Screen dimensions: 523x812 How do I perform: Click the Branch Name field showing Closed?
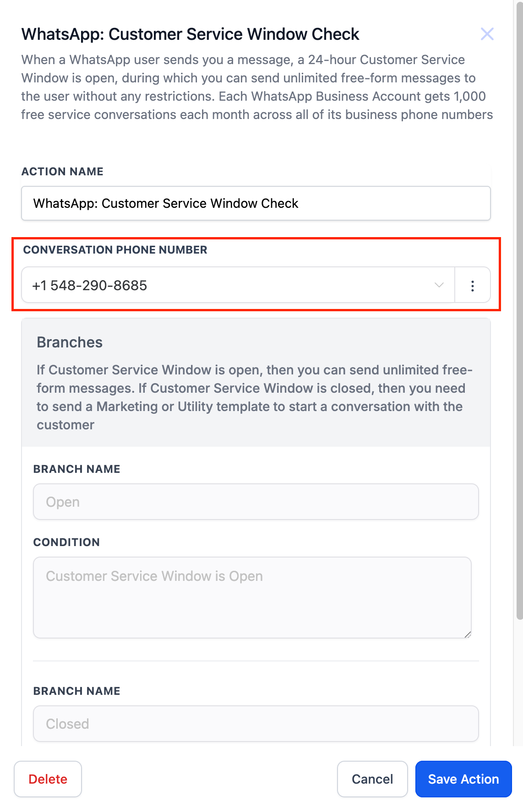pyautogui.click(x=256, y=724)
